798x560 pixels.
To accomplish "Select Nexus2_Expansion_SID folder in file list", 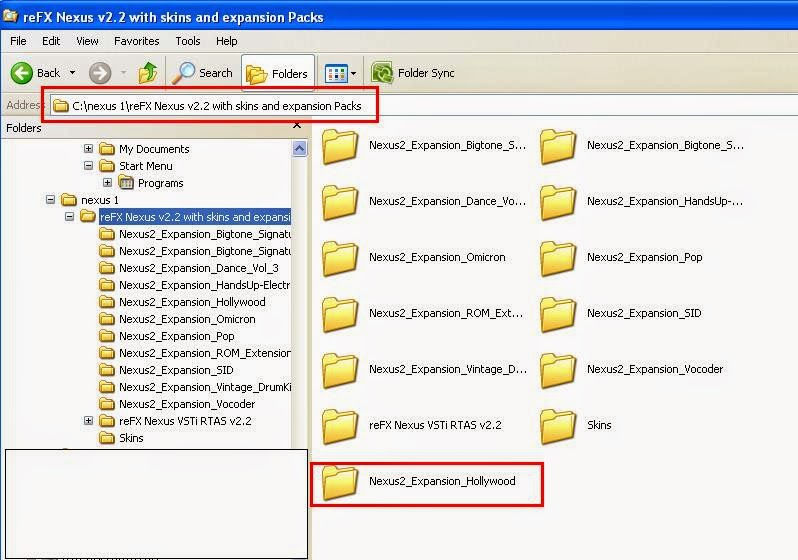I will coord(621,314).
